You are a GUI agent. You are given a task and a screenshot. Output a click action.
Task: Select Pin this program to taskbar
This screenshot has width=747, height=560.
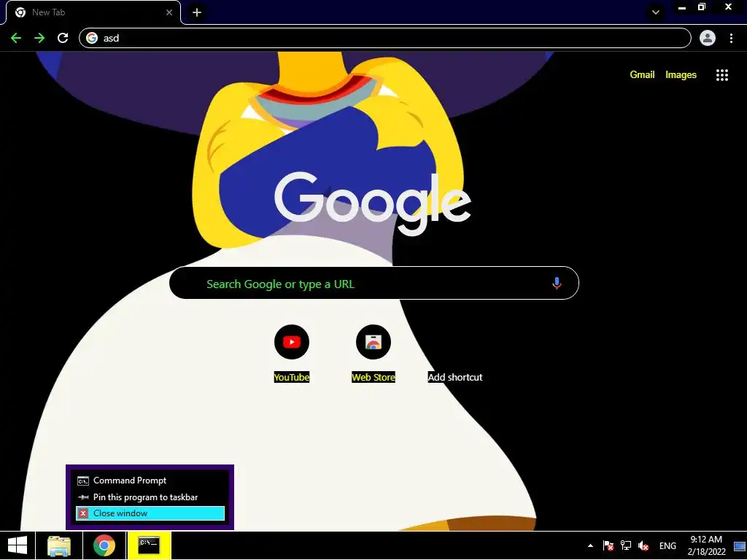(150, 497)
